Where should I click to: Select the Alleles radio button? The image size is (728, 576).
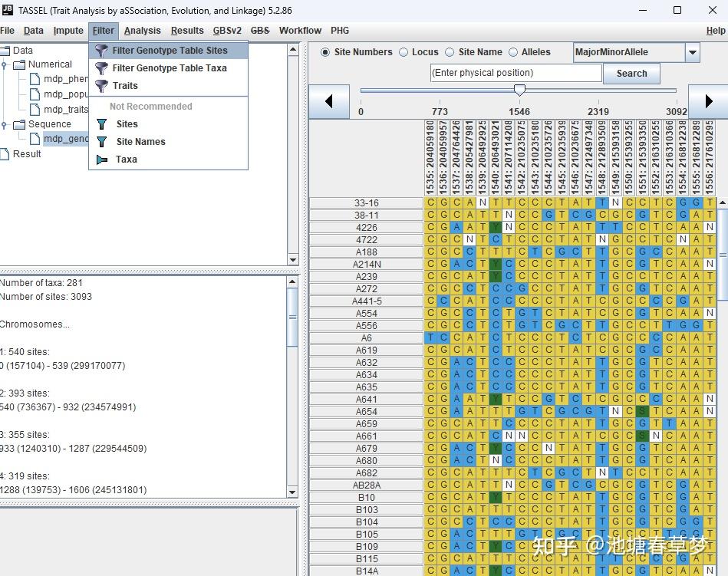point(513,52)
